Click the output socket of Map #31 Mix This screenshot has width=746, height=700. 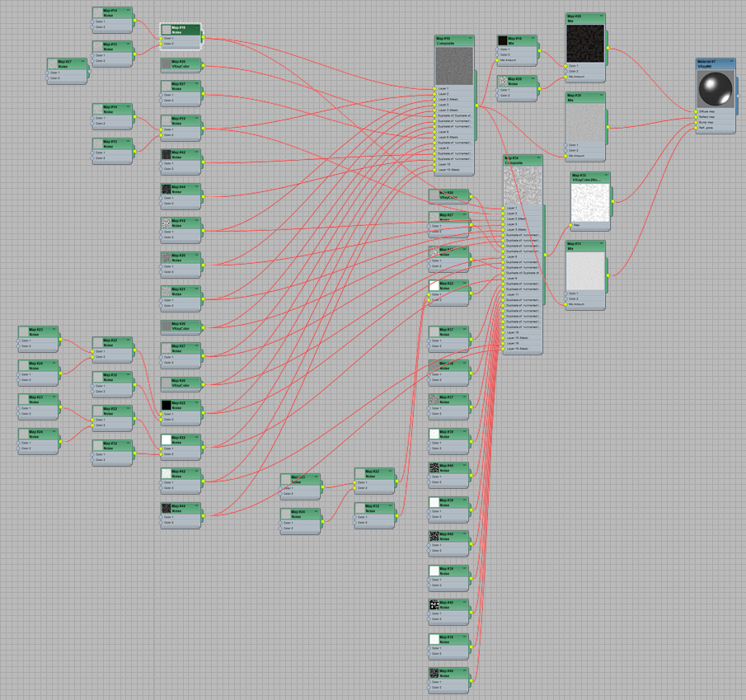click(x=608, y=274)
